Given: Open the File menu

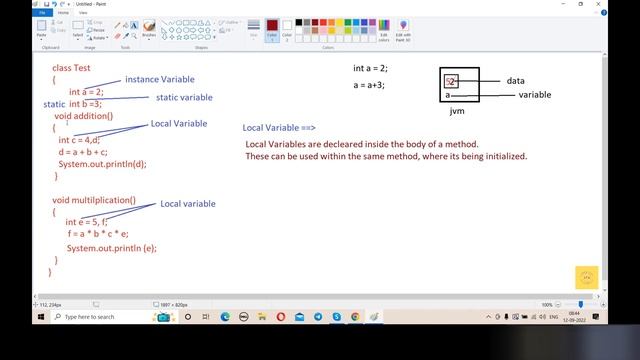Looking at the screenshot, I should [42, 13].
